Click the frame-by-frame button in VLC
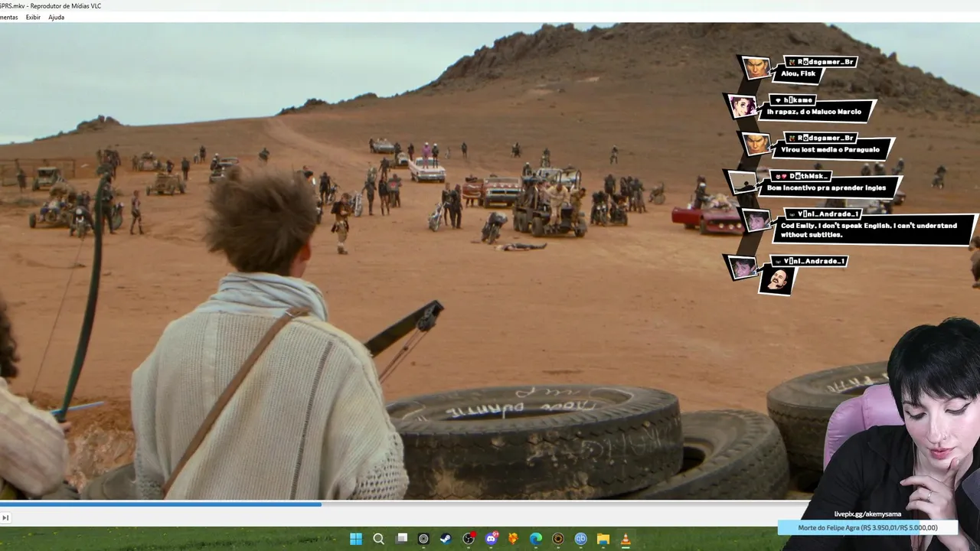Image resolution: width=980 pixels, height=551 pixels. click(5, 518)
